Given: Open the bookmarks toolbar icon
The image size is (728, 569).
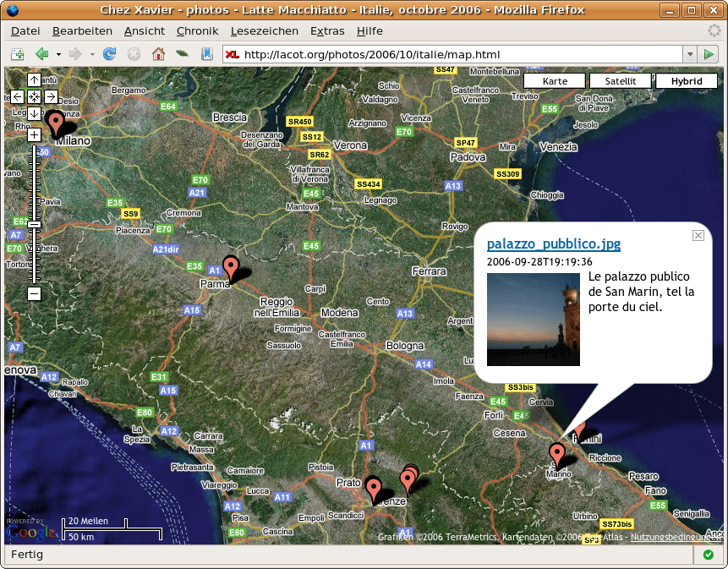Looking at the screenshot, I should 207,54.
